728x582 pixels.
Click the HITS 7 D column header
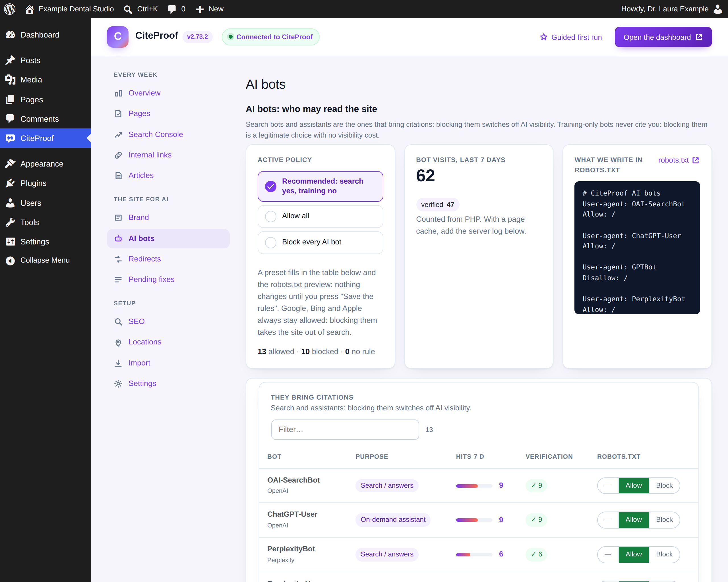(470, 456)
